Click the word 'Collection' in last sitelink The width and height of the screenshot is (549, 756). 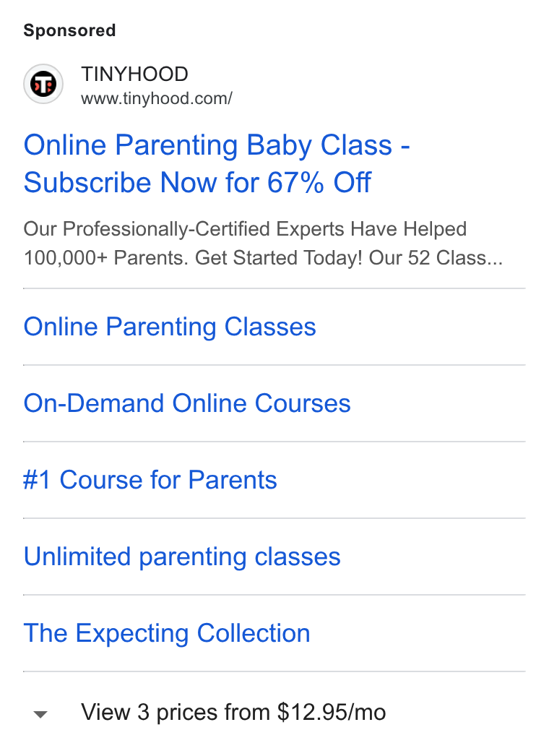coord(254,633)
